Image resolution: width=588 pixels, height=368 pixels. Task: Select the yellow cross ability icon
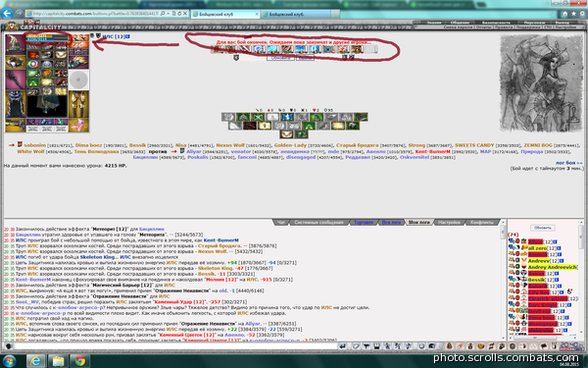pyautogui.click(x=265, y=126)
